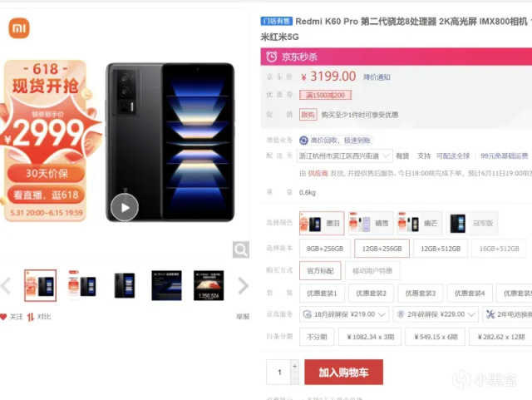Image resolution: width=532 pixels, height=400 pixels.
Task: Expand the delivery address dropdown
Action: [386, 156]
